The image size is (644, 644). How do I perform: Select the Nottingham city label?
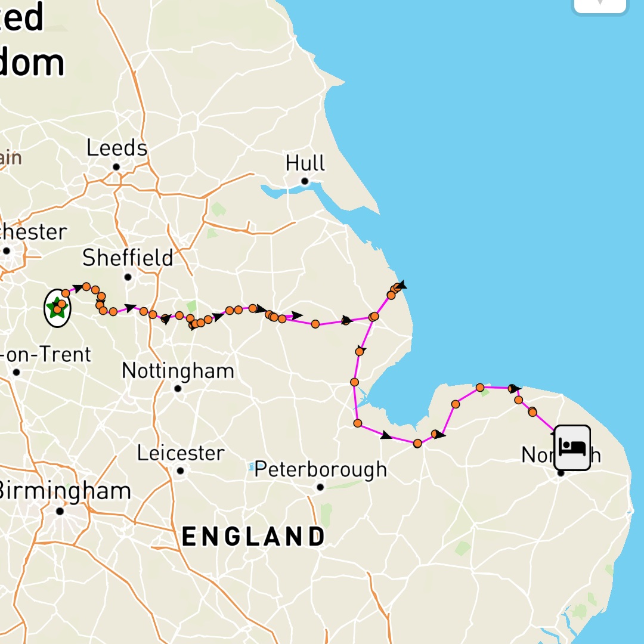[178, 371]
